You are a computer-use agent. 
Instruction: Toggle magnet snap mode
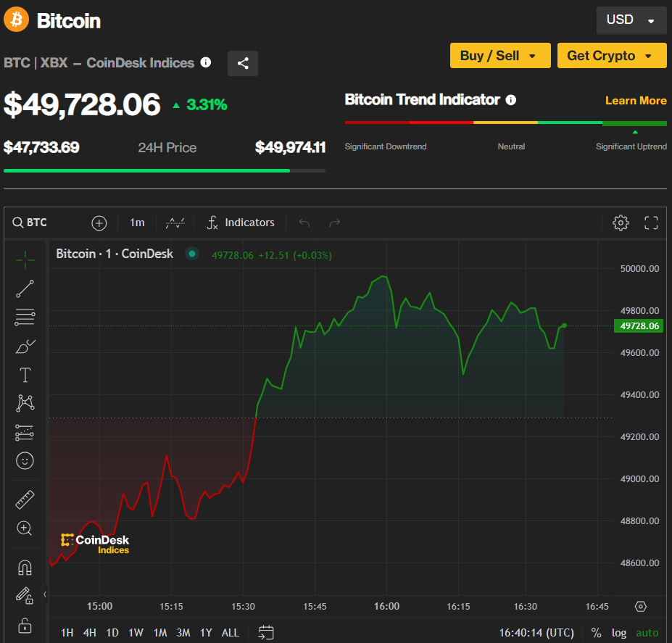pos(25,567)
